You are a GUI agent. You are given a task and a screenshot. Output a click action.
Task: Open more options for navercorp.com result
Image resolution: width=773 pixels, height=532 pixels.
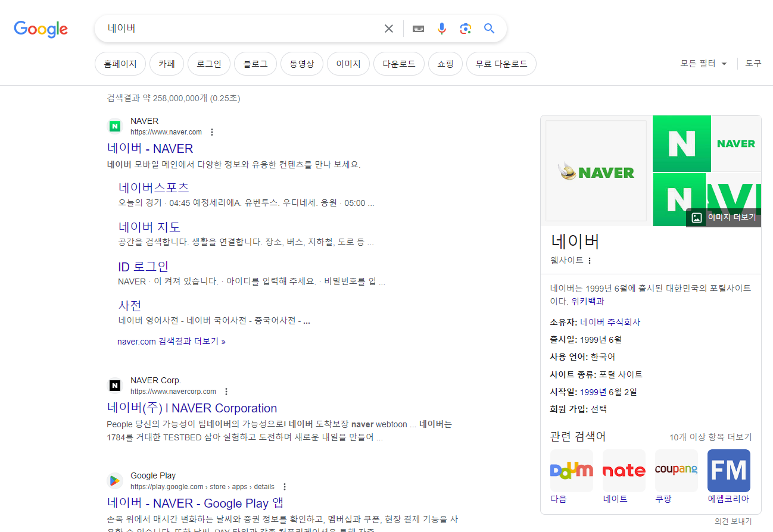[226, 392]
